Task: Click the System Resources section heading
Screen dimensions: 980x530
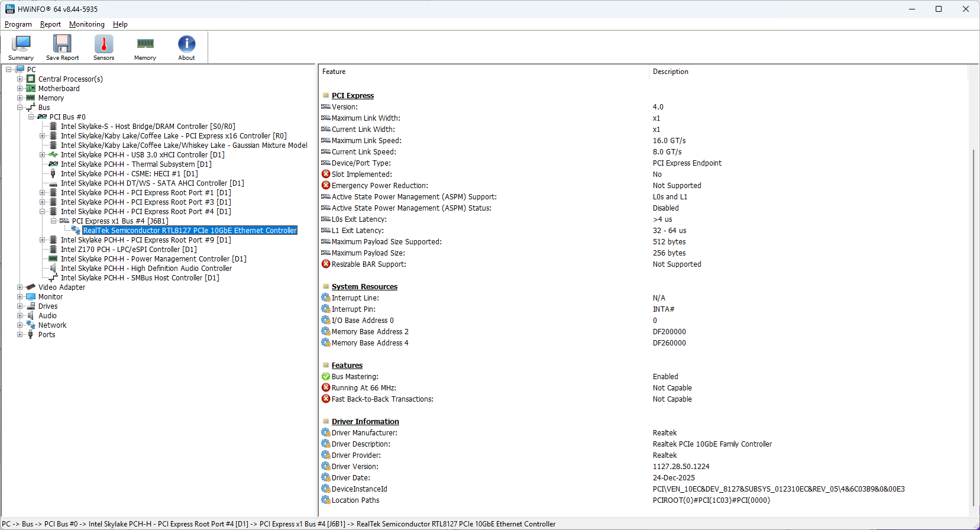Action: click(x=364, y=287)
